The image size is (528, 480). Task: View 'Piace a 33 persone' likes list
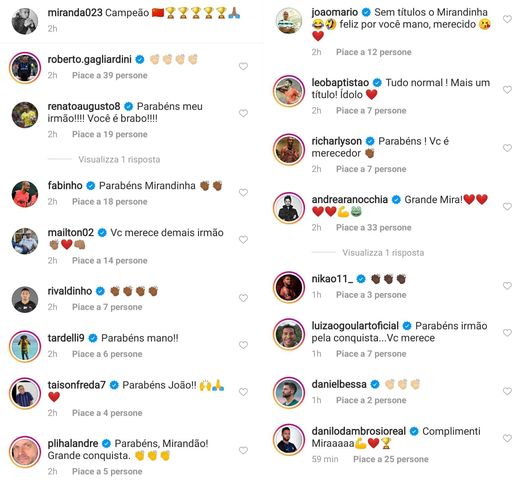pyautogui.click(x=374, y=228)
